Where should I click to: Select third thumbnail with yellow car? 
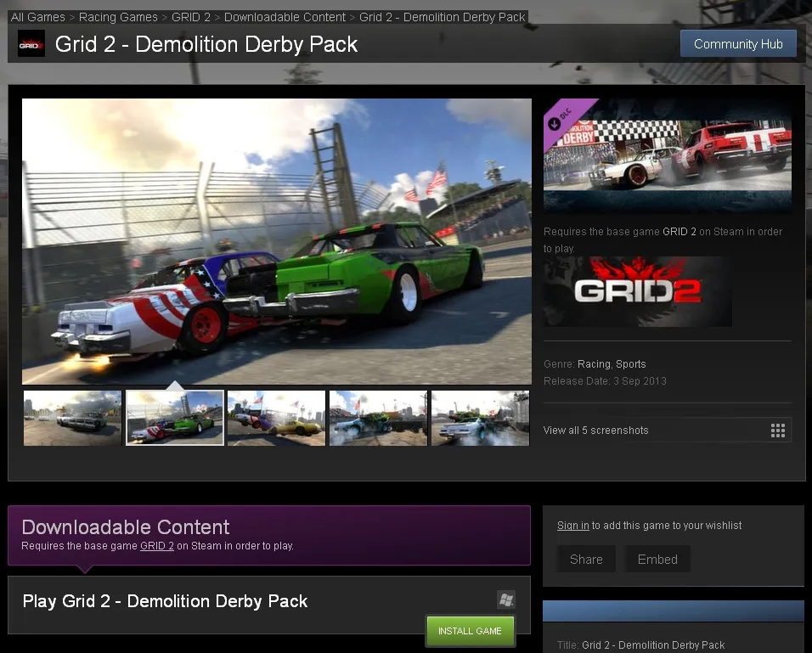[277, 418]
